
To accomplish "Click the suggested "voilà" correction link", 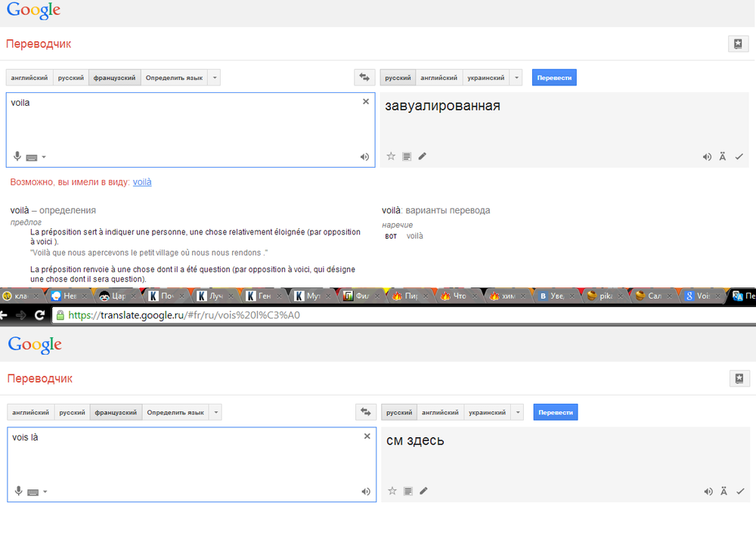I will [x=142, y=182].
